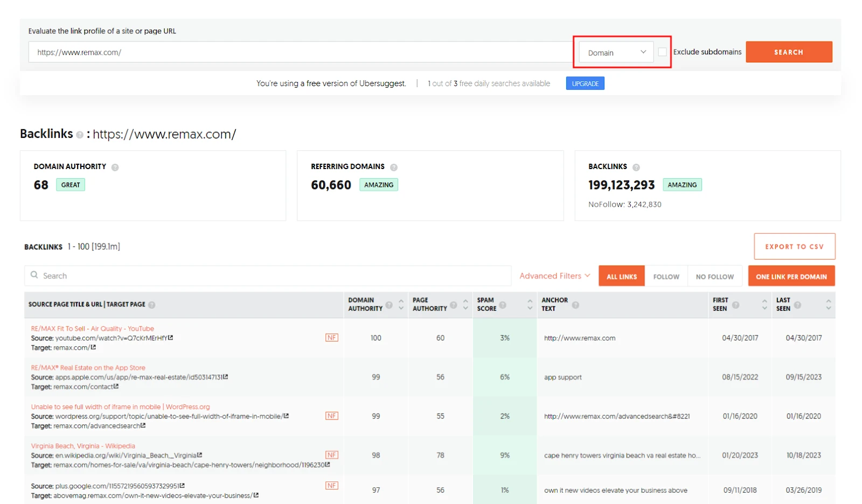Image resolution: width=862 pixels, height=504 pixels.
Task: Open Domain Authority card help tooltip icon
Action: pyautogui.click(x=115, y=167)
